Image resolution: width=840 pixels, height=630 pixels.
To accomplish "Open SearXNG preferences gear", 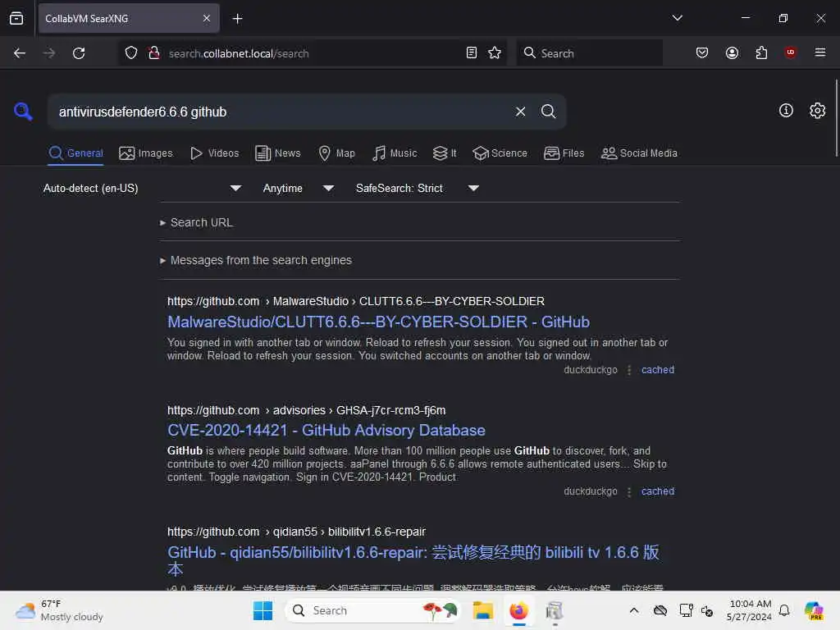I will 817,111.
